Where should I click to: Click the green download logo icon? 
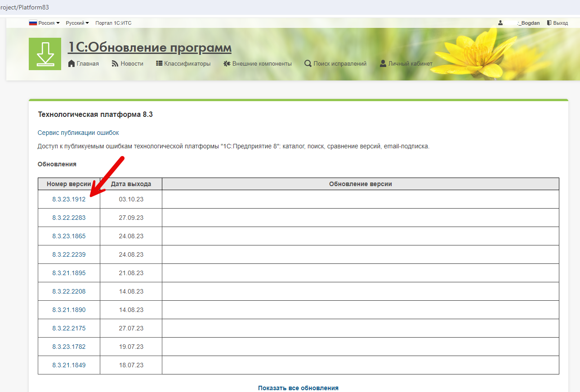45,54
